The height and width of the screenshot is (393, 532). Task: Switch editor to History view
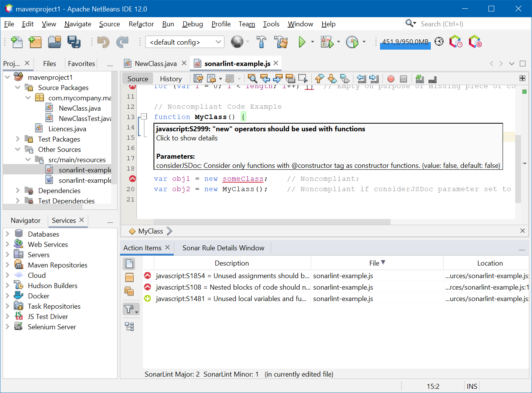point(171,79)
